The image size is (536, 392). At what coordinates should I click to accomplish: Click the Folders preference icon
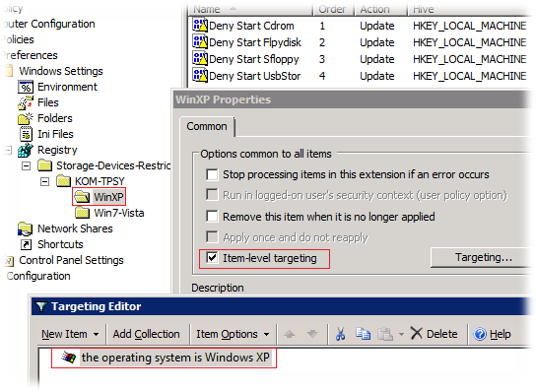click(26, 118)
